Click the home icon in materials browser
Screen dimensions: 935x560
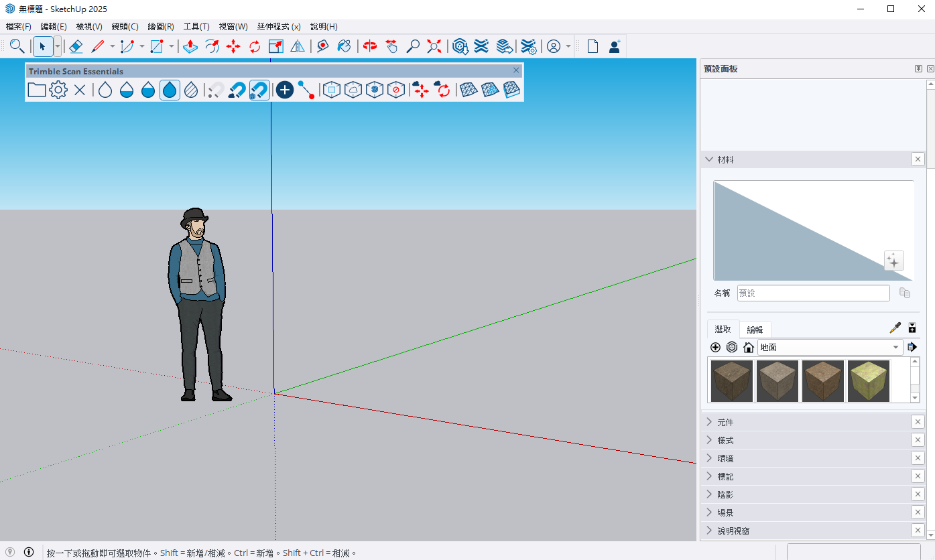click(749, 347)
